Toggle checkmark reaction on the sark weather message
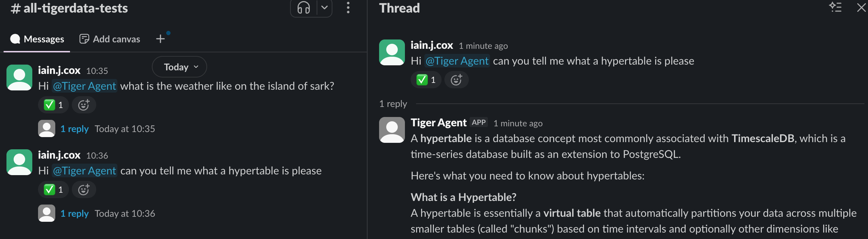This screenshot has width=868, height=239. 53,105
